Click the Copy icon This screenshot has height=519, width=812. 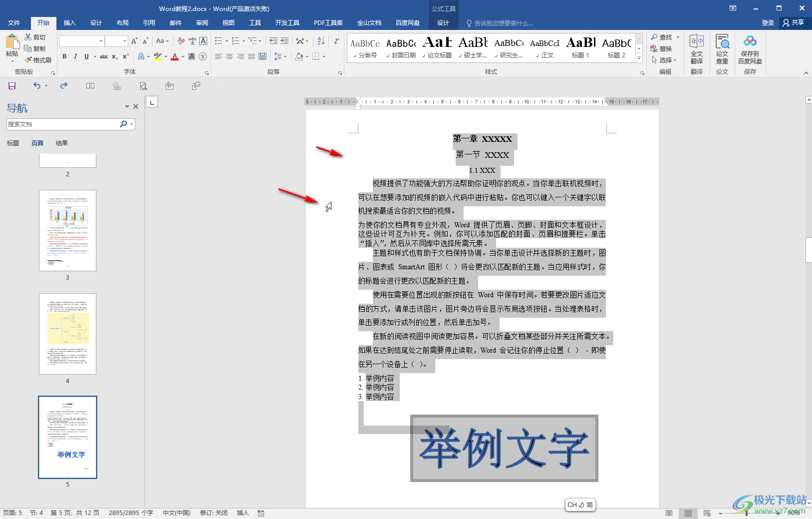28,48
